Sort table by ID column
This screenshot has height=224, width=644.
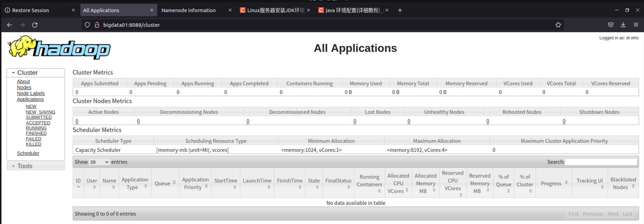pos(78,183)
